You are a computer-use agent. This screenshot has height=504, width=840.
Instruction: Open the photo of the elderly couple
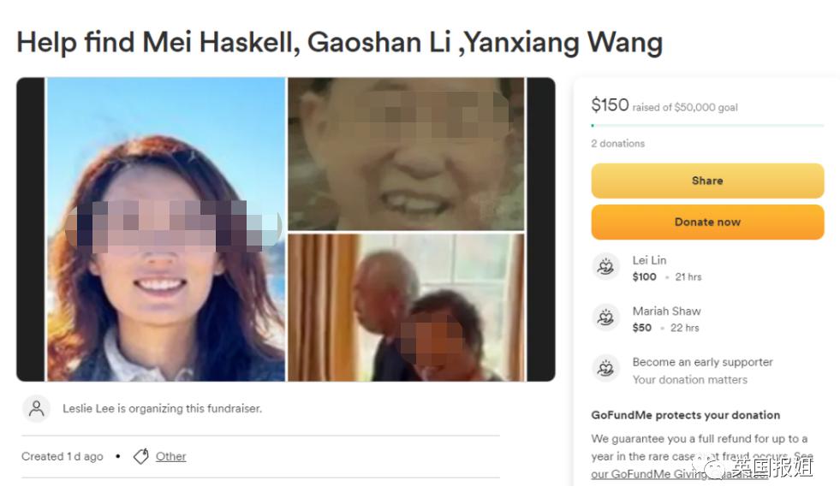[406, 307]
